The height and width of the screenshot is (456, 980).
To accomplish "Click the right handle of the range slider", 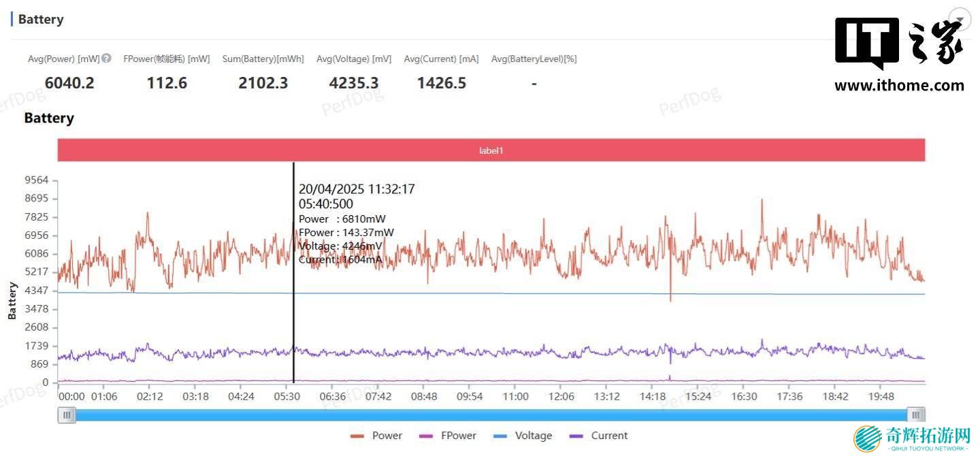I will [x=917, y=414].
